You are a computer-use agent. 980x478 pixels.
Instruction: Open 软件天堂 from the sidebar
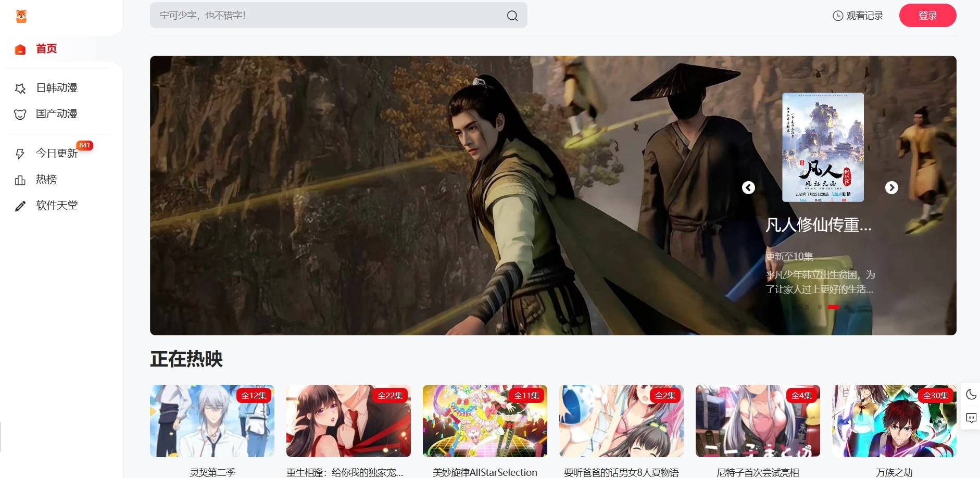[x=56, y=206]
